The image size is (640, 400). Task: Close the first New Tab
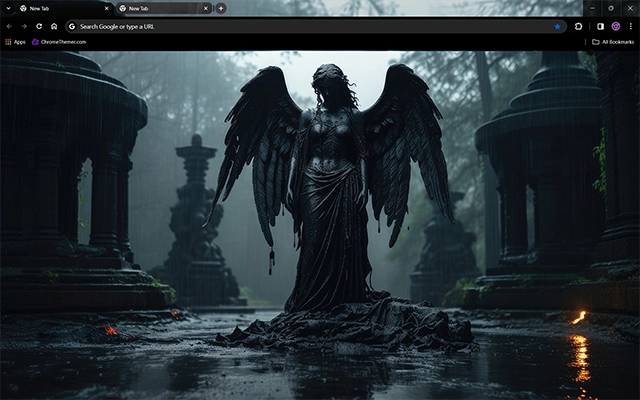(x=107, y=8)
